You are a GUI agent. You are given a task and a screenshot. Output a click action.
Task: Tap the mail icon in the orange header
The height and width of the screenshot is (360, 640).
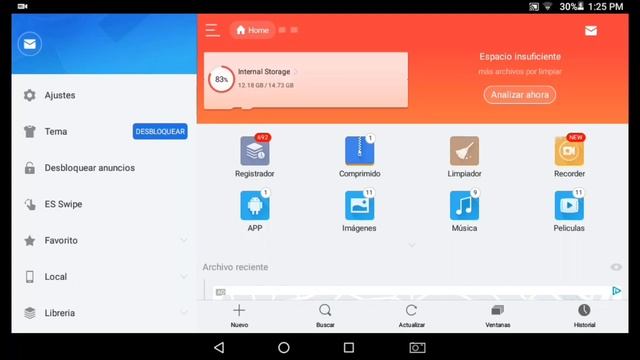[591, 31]
